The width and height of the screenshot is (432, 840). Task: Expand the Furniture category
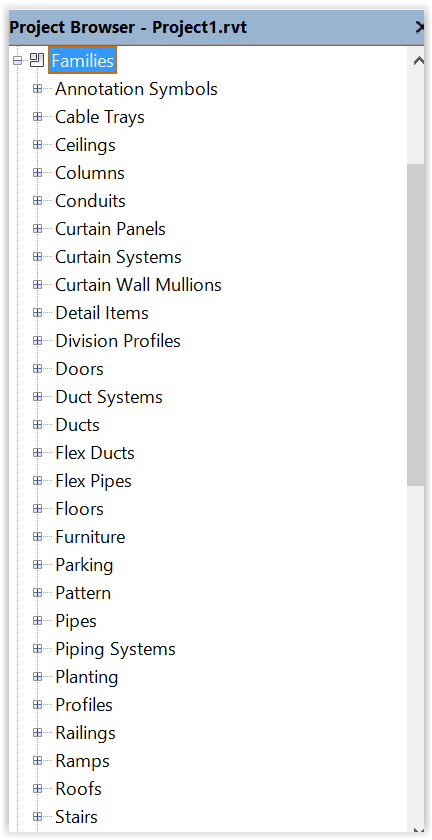(x=37, y=536)
